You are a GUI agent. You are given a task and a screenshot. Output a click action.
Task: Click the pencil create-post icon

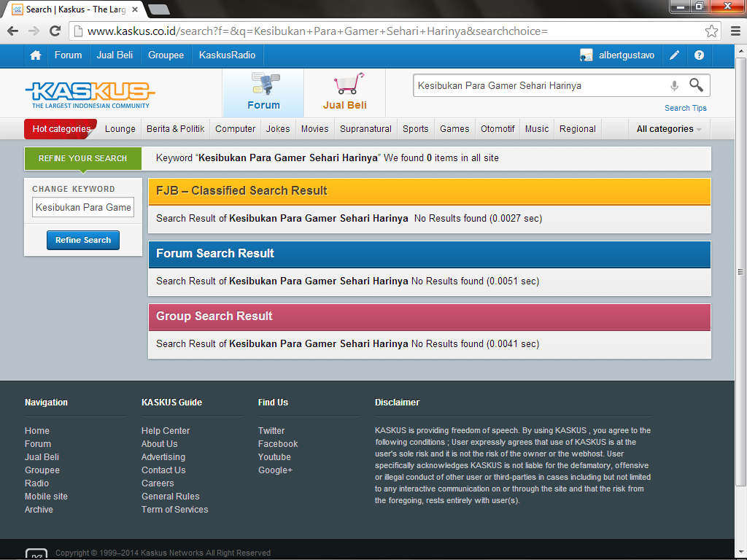point(674,55)
